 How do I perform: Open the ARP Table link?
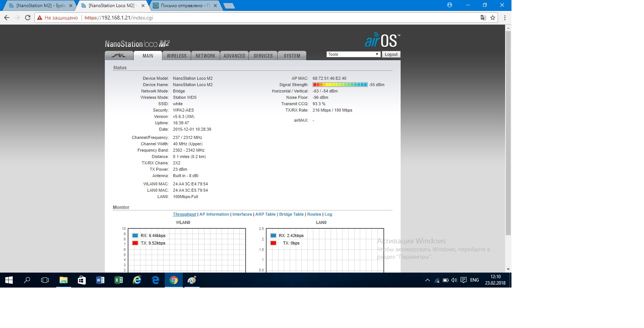tap(265, 214)
